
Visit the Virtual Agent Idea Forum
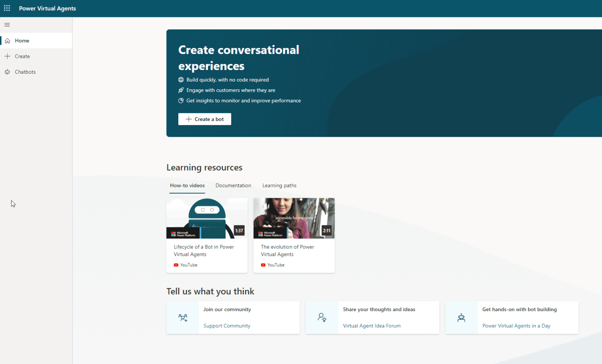[x=372, y=326]
